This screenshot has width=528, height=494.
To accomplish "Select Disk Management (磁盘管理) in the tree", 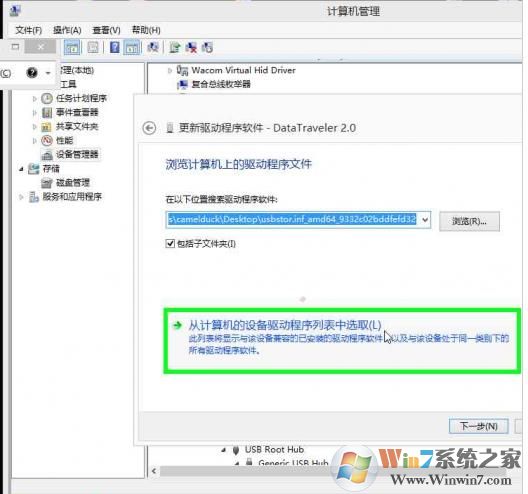I will coord(73,183).
